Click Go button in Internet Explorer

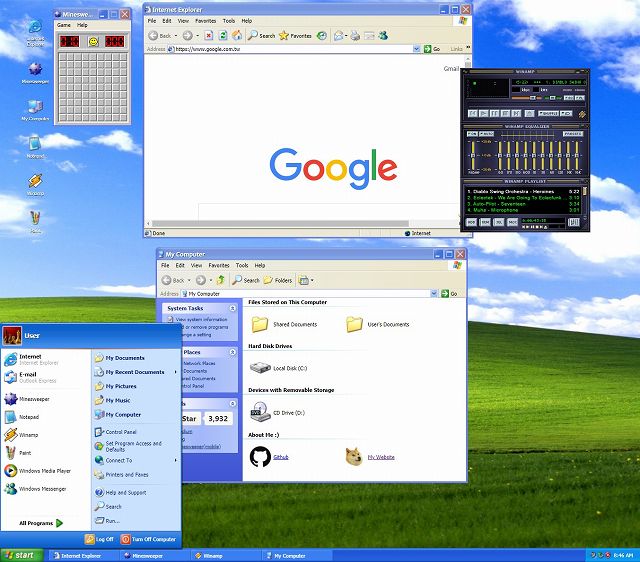pyautogui.click(x=432, y=49)
